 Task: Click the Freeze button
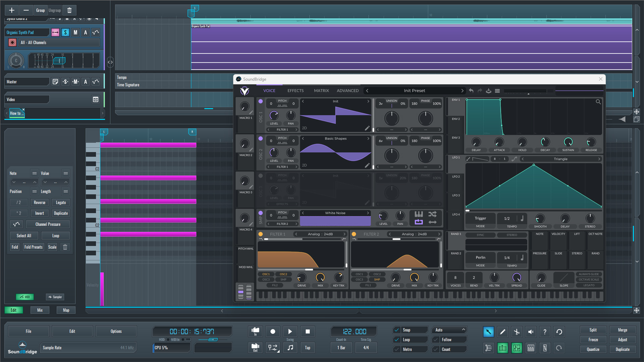tap(593, 340)
